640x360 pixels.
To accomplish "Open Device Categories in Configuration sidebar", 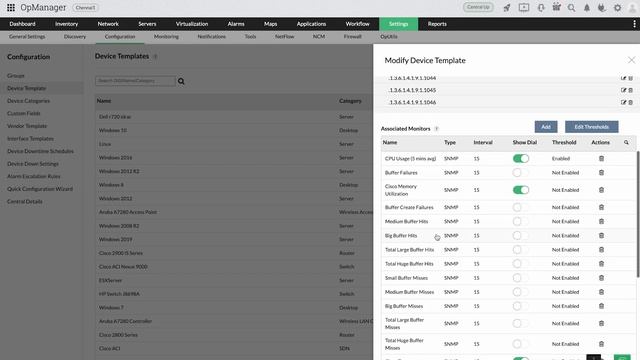I will (29, 101).
